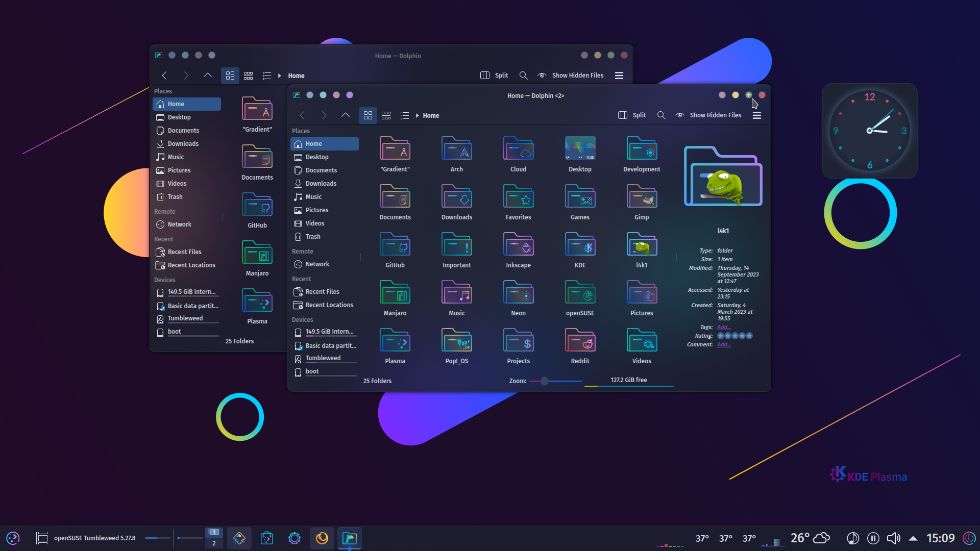Switch to compact view in front window
980x551 pixels.
tap(386, 115)
